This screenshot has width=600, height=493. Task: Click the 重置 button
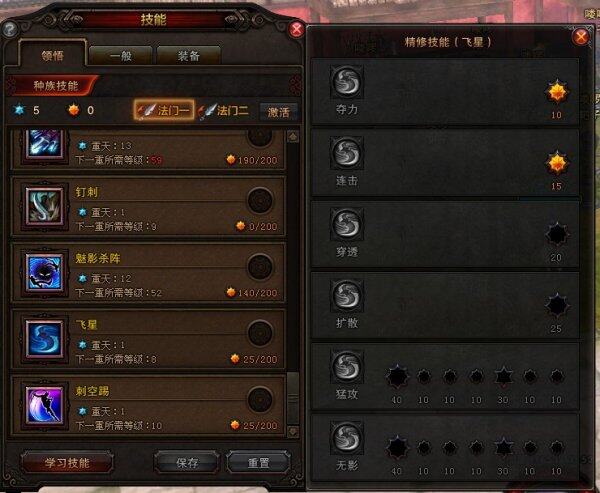[x=259, y=463]
